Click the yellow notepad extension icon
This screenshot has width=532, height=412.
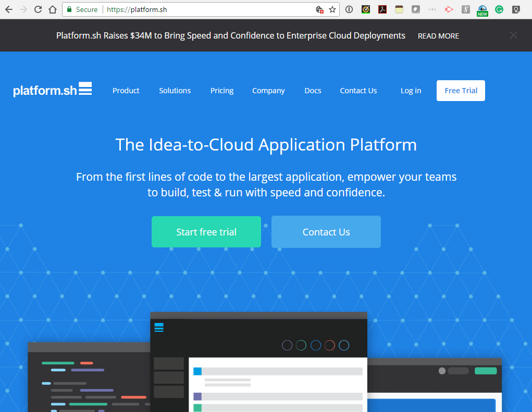coord(399,9)
